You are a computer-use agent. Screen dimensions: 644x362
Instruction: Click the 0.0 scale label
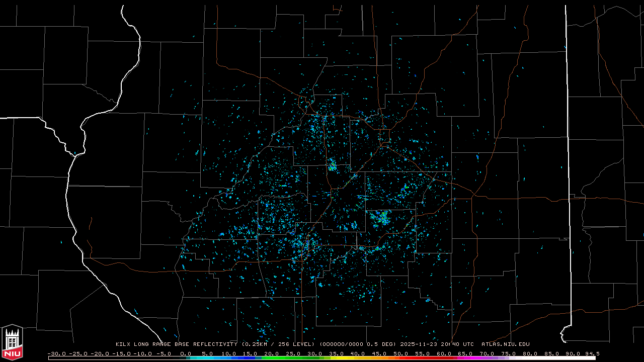pyautogui.click(x=186, y=354)
